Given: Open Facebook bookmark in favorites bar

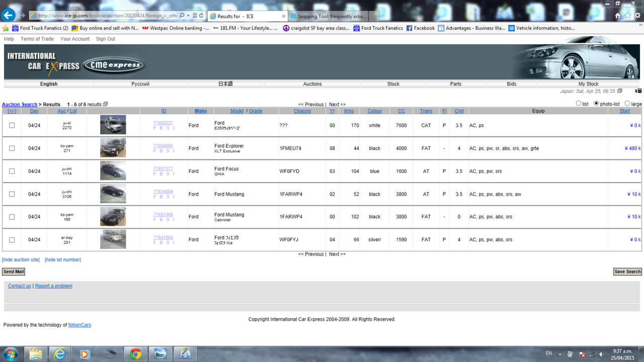Looking at the screenshot, I should tap(420, 28).
